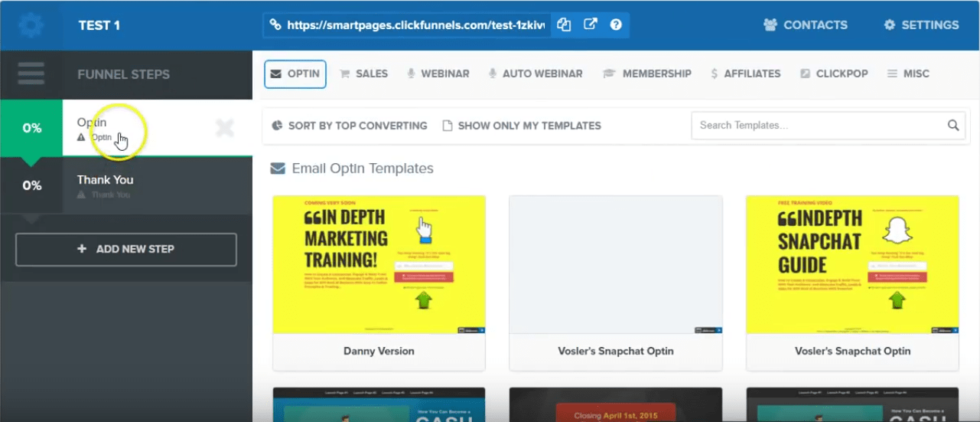Open SETTINGS for the funnel
Viewport: 980px width, 422px height.
point(921,25)
